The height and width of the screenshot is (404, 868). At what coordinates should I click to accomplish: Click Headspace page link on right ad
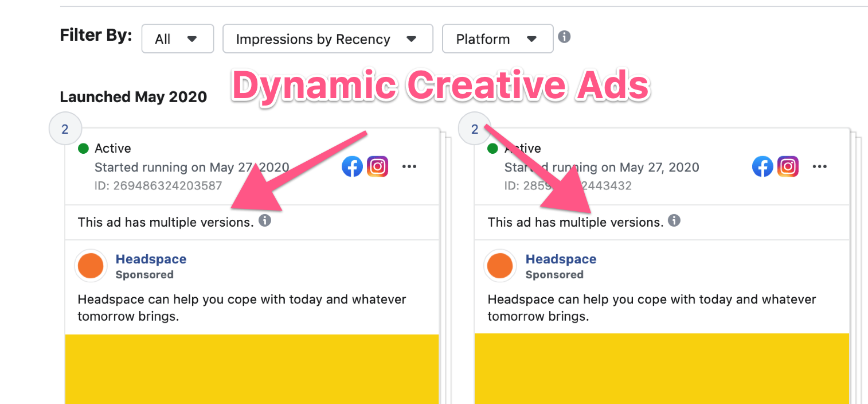[x=561, y=259]
